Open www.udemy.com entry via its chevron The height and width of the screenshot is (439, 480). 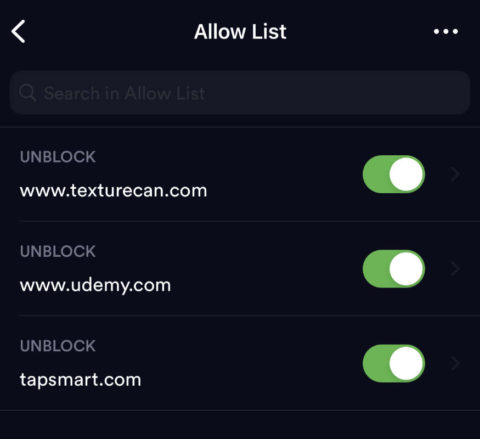point(455,269)
